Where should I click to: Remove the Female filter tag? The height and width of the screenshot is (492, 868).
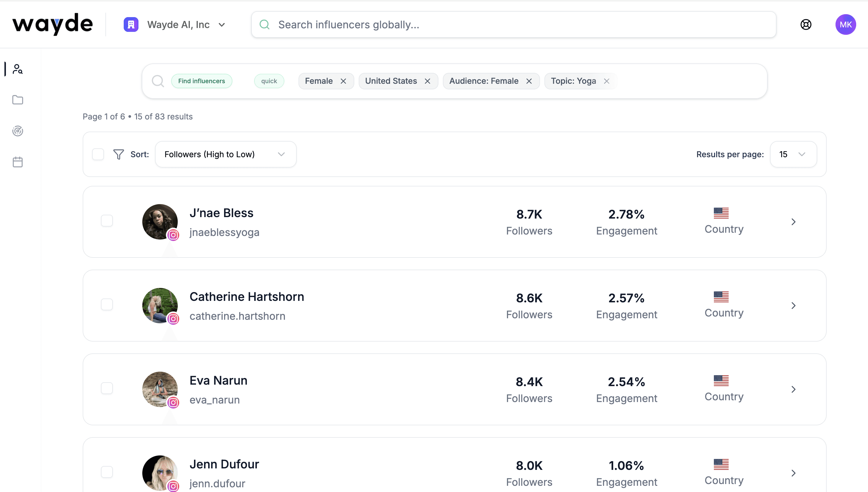click(343, 81)
